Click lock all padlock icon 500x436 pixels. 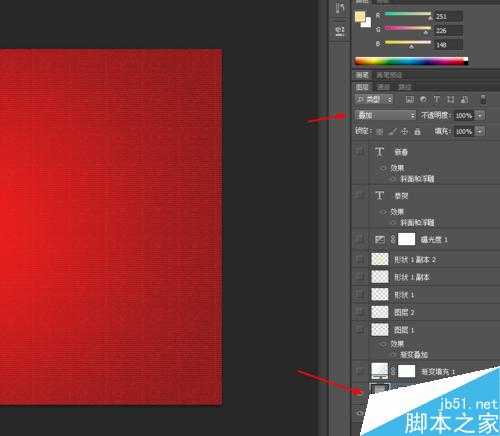(417, 132)
